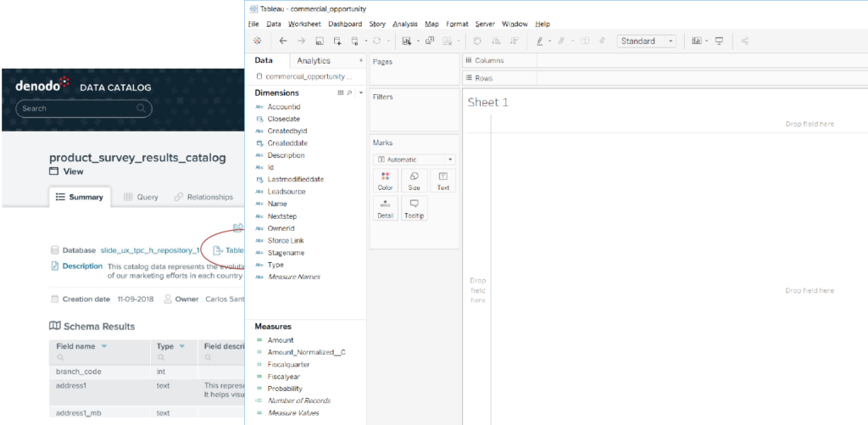Open the Analytics tab side arrow menu
The height and width of the screenshot is (425, 868).
click(x=361, y=60)
